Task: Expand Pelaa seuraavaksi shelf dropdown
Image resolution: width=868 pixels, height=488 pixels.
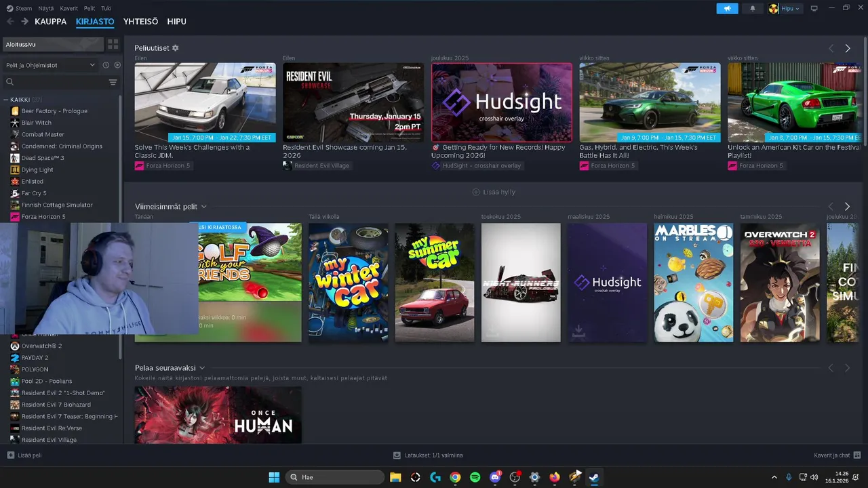Action: 202,368
